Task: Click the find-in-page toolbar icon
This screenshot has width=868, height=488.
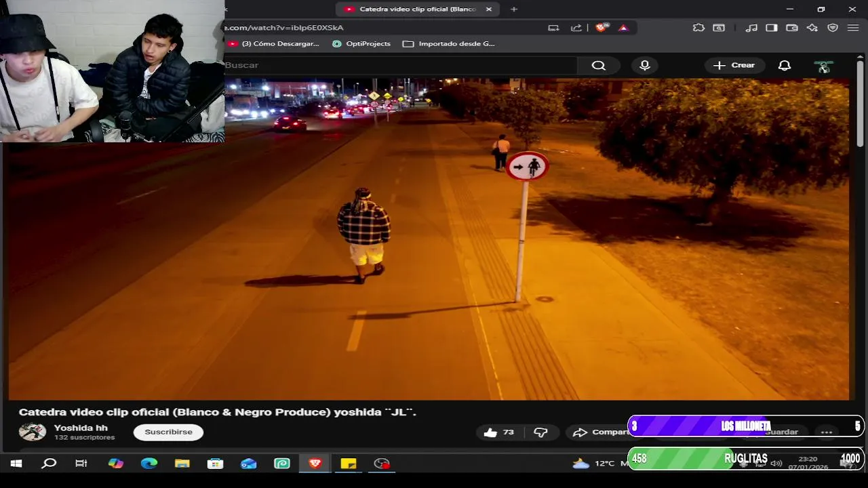Action: [x=719, y=28]
